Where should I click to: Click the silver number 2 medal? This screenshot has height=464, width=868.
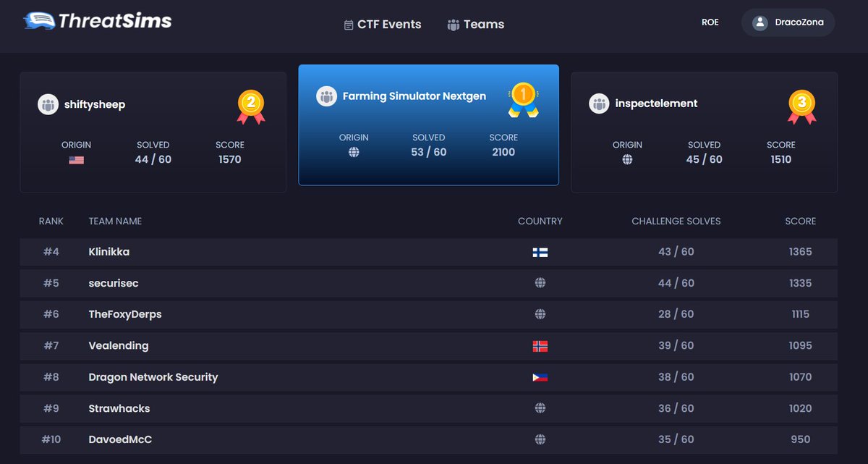click(251, 106)
